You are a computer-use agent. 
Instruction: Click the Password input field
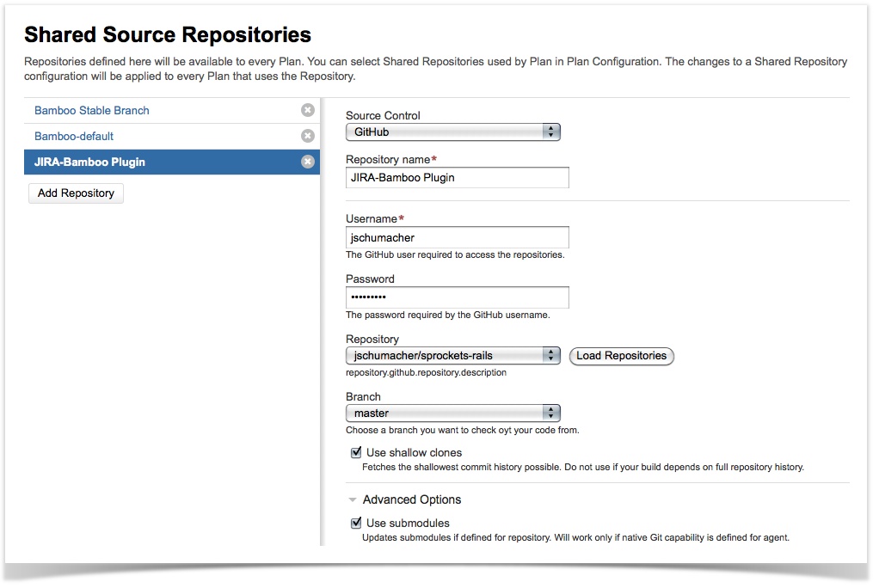click(457, 297)
